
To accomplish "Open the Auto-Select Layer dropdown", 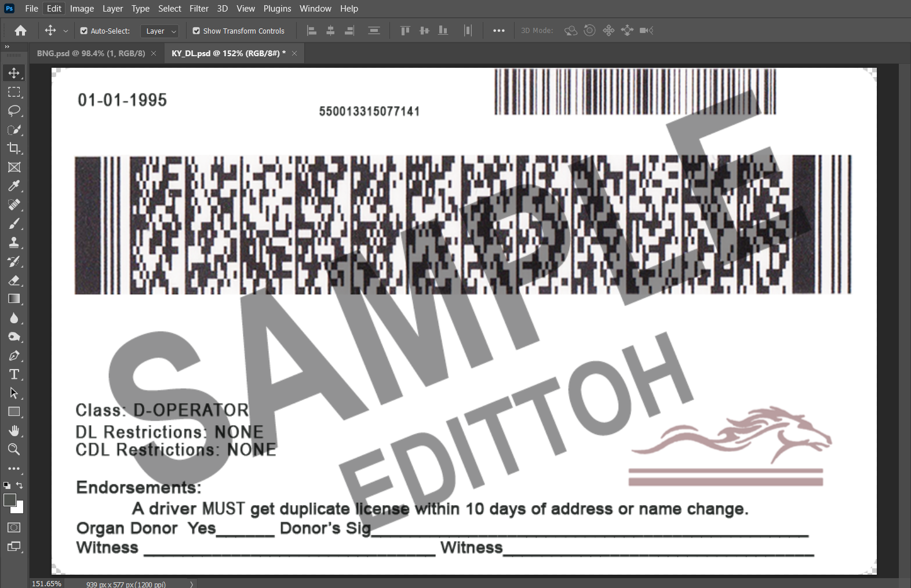I will pyautogui.click(x=159, y=31).
